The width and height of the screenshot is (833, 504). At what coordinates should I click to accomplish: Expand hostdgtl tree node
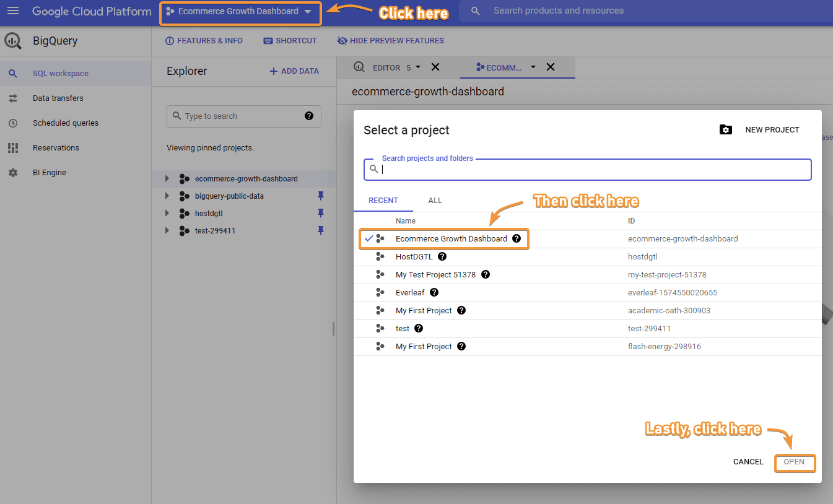[x=167, y=213]
